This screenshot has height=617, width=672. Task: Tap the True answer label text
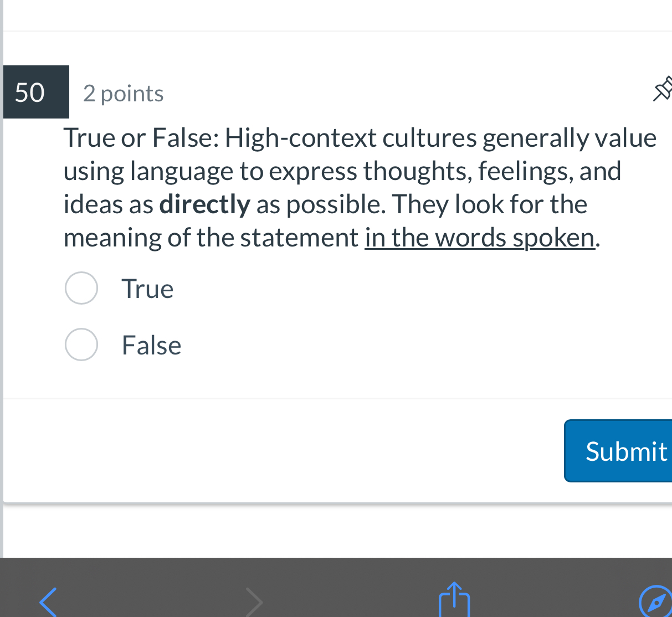pos(147,288)
